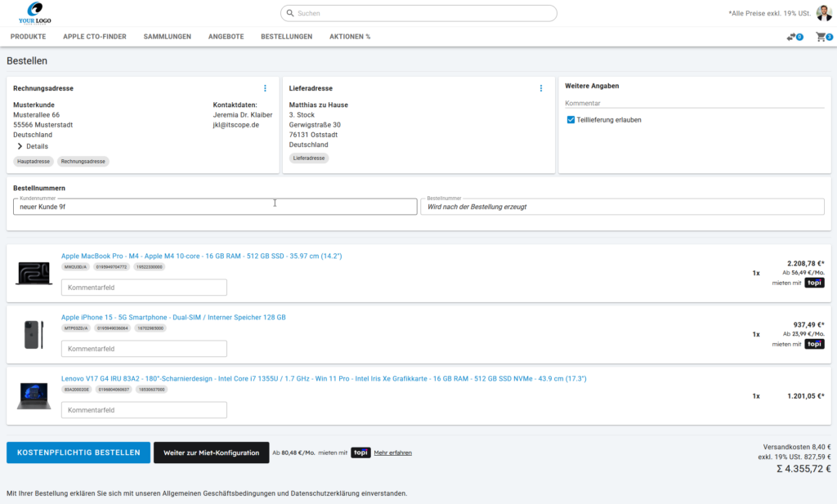Click the last ID chip under Lenovo V17

pyautogui.click(x=151, y=390)
